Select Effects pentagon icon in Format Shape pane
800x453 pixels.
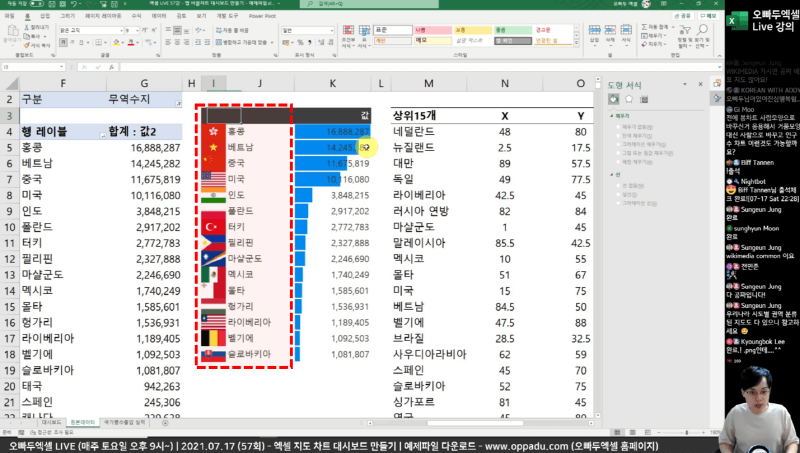629,99
